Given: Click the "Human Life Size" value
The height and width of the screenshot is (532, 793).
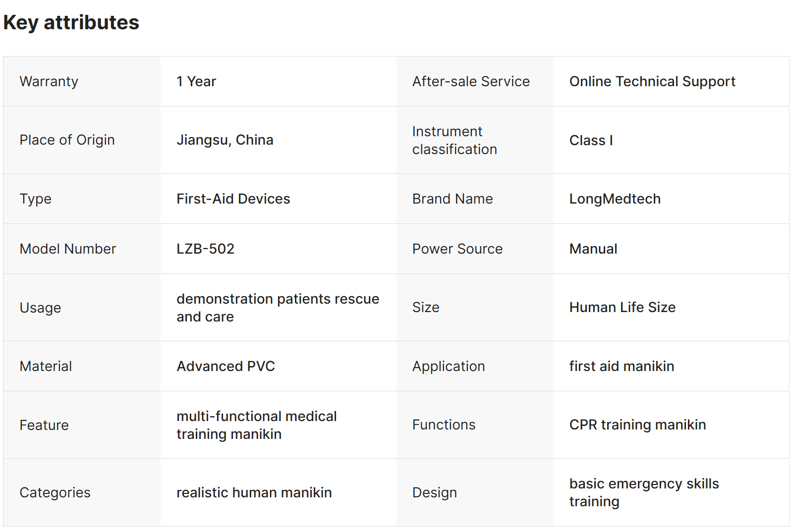Looking at the screenshot, I should click(x=622, y=307).
